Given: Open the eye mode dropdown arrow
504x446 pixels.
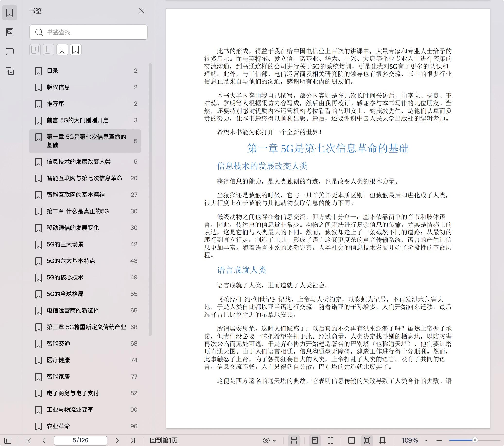Looking at the screenshot, I should click(x=274, y=441).
